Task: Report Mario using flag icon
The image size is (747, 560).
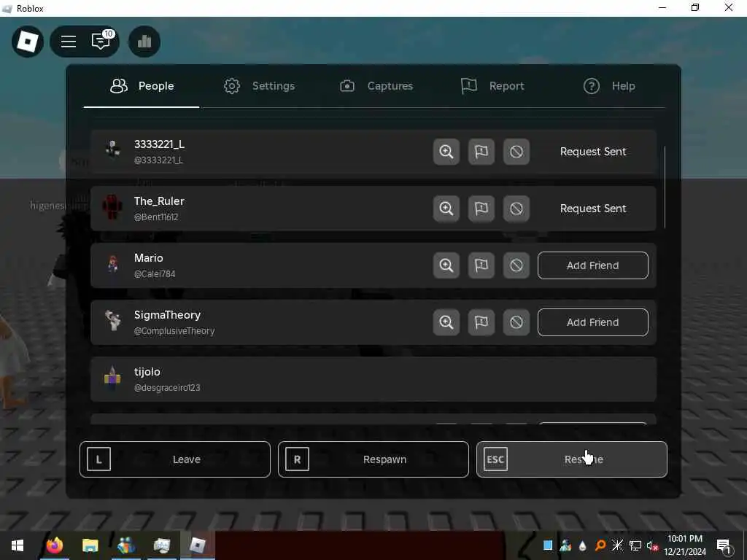Action: pos(481,265)
